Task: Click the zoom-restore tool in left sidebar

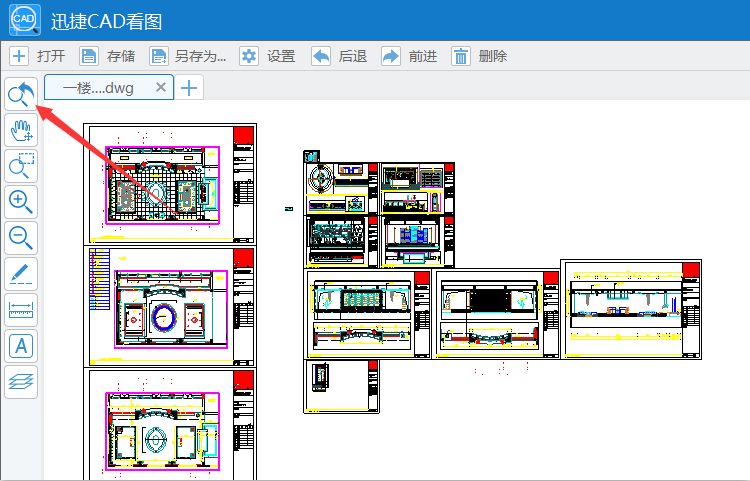Action: tap(21, 95)
